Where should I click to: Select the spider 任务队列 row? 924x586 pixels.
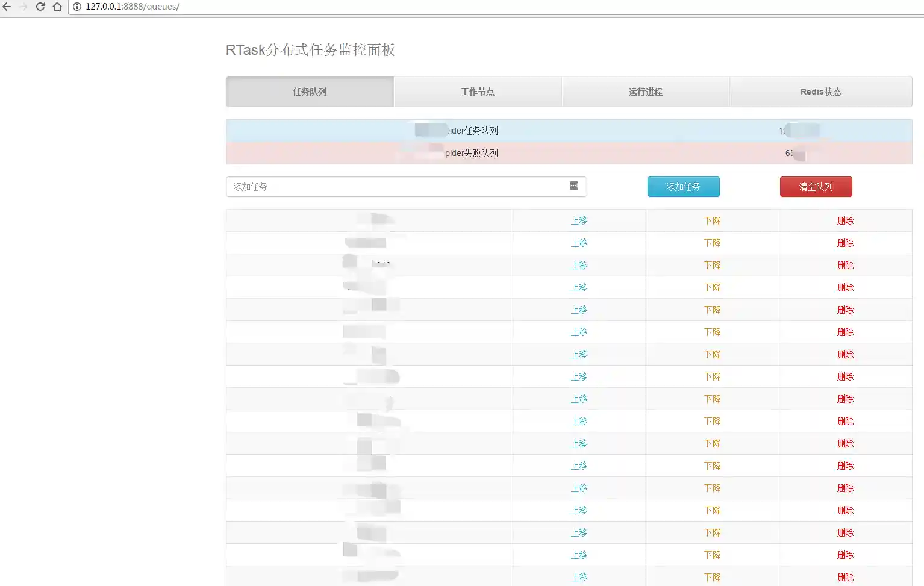coord(472,131)
